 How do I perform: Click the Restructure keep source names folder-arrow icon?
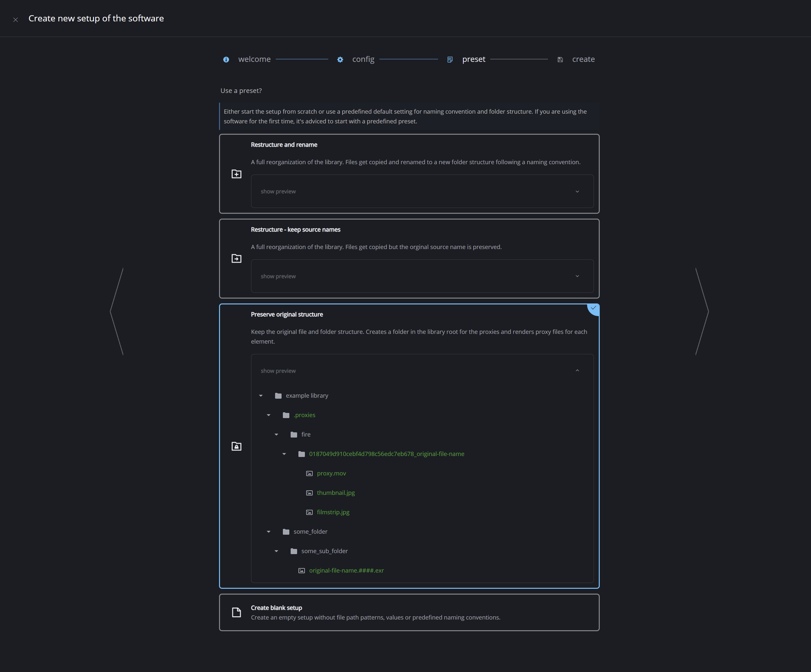[x=236, y=259]
